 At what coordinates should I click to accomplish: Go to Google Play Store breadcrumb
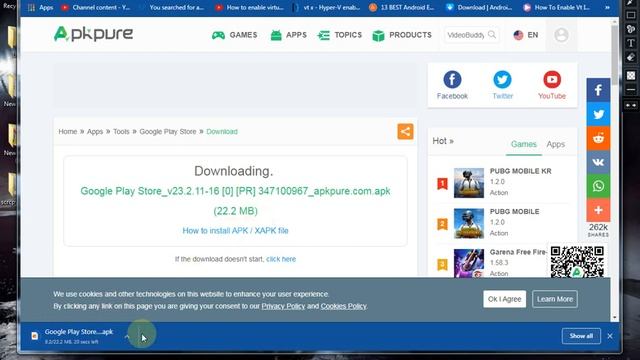168,131
